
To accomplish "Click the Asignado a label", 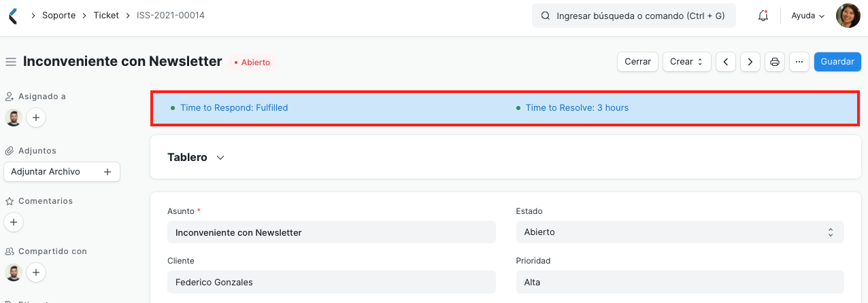I will [42, 96].
